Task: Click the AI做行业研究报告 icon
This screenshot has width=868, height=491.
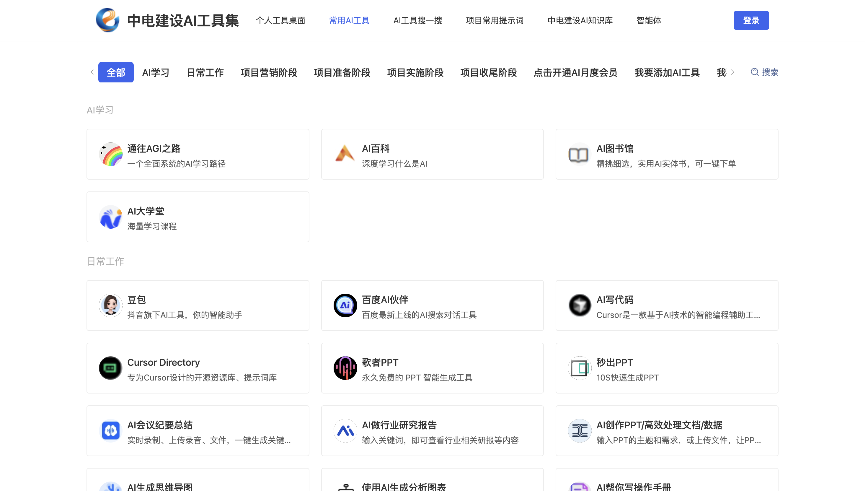Action: pyautogui.click(x=346, y=432)
